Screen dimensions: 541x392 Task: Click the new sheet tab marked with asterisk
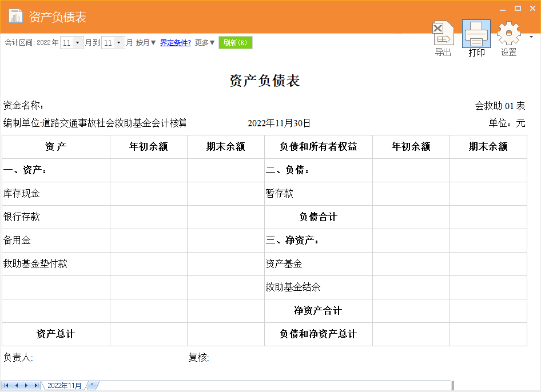(92, 386)
